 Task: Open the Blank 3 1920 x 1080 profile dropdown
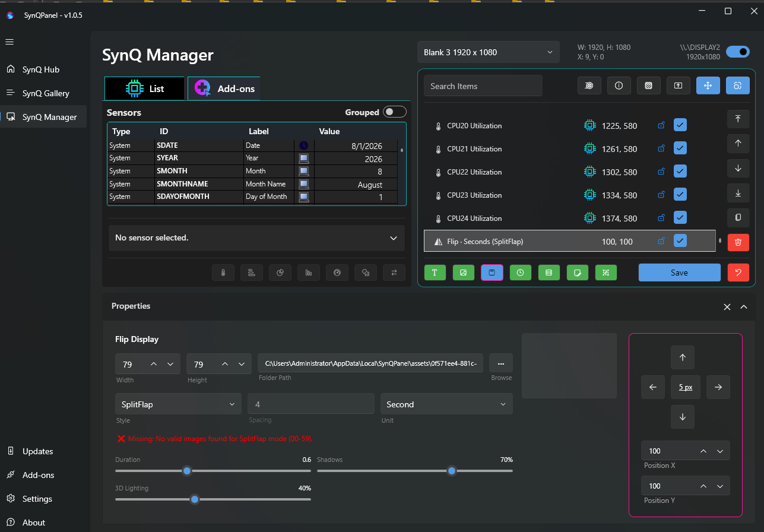(489, 52)
